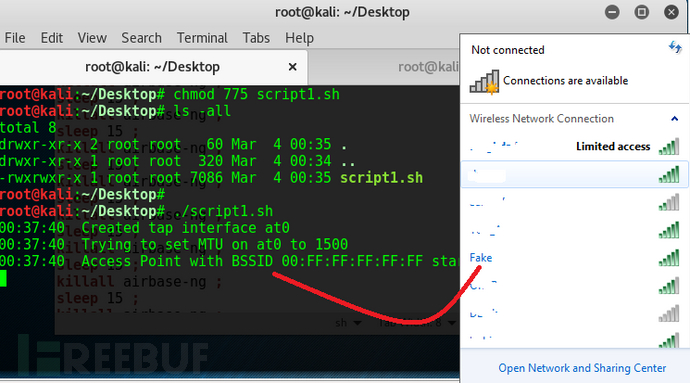690x383 pixels.
Task: Select the Fake wireless network
Action: tap(575, 258)
